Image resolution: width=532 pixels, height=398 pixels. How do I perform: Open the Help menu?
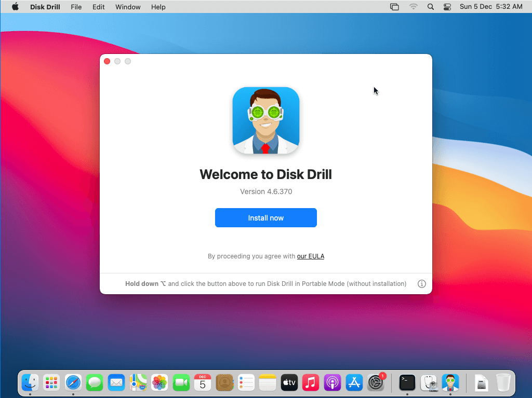click(158, 7)
